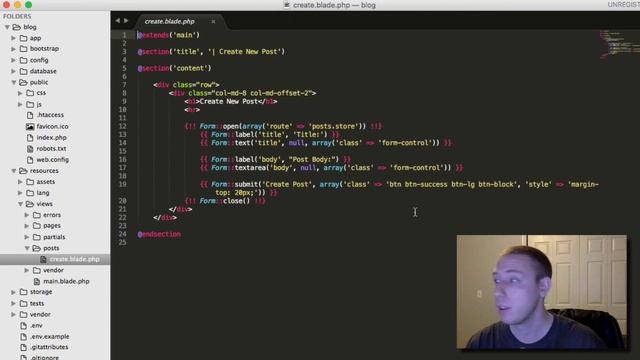Collapse the views folder arrow
The height and width of the screenshot is (360, 640).
point(20,204)
